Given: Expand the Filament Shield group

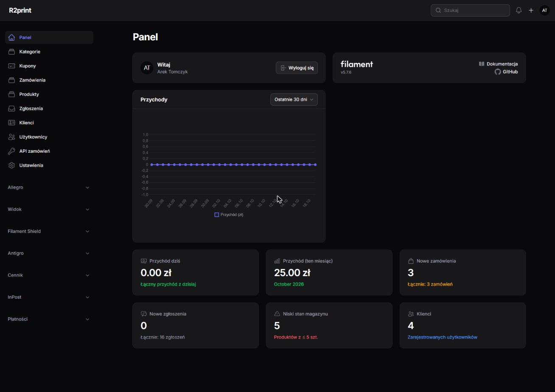Looking at the screenshot, I should [x=49, y=231].
